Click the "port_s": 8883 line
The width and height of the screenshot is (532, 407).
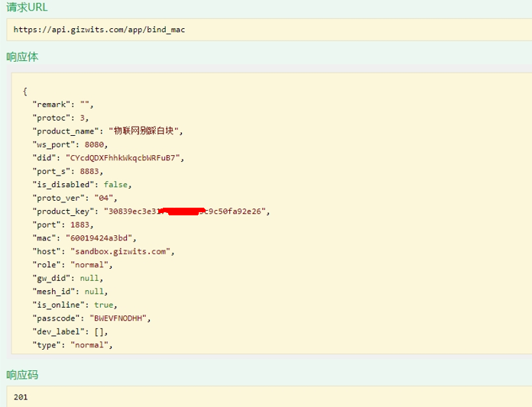click(67, 172)
